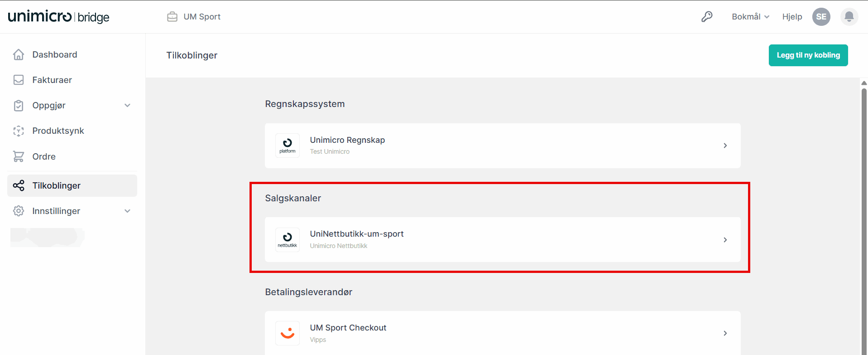Click the Legg til ny kobling button
This screenshot has height=355, width=868.
[808, 55]
